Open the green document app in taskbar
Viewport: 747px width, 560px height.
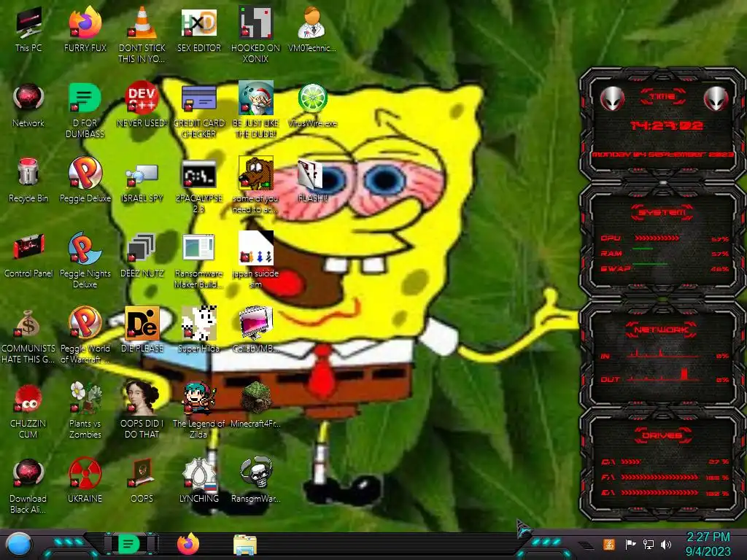128,544
